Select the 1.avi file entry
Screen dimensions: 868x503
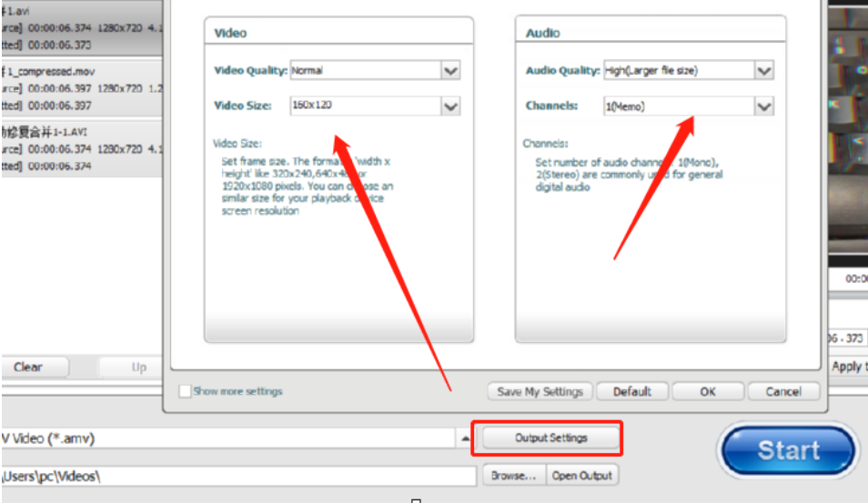click(x=81, y=27)
